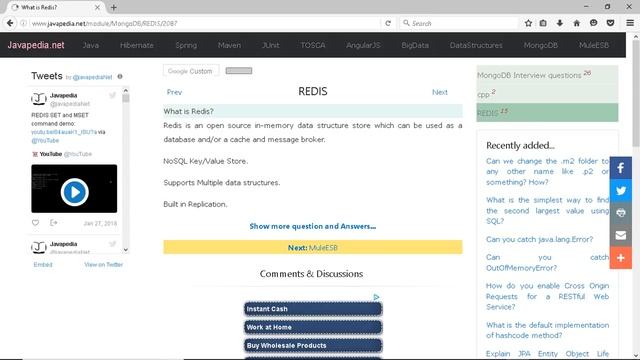Open the TOSCA nav menu item
This screenshot has width=640, height=360.
point(313,45)
